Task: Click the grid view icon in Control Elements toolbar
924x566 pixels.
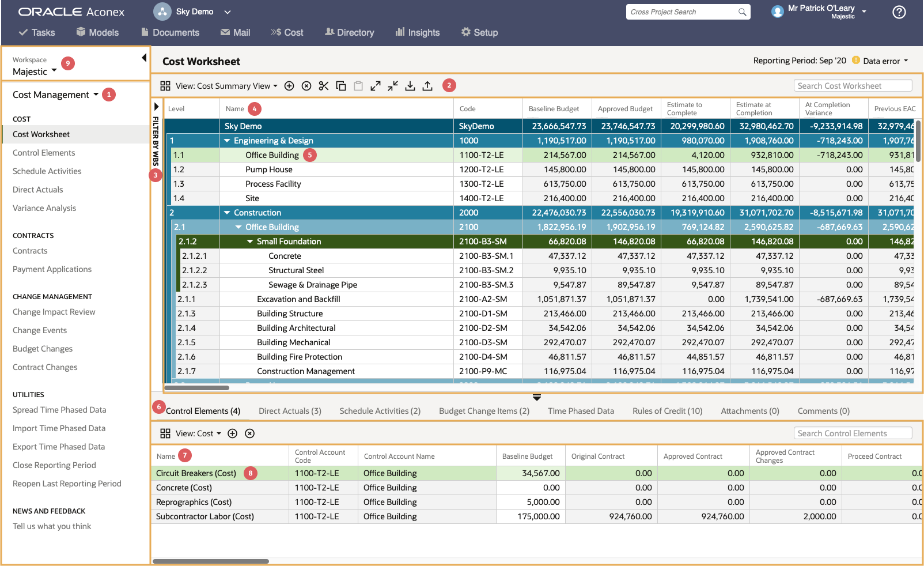Action: pyautogui.click(x=165, y=433)
